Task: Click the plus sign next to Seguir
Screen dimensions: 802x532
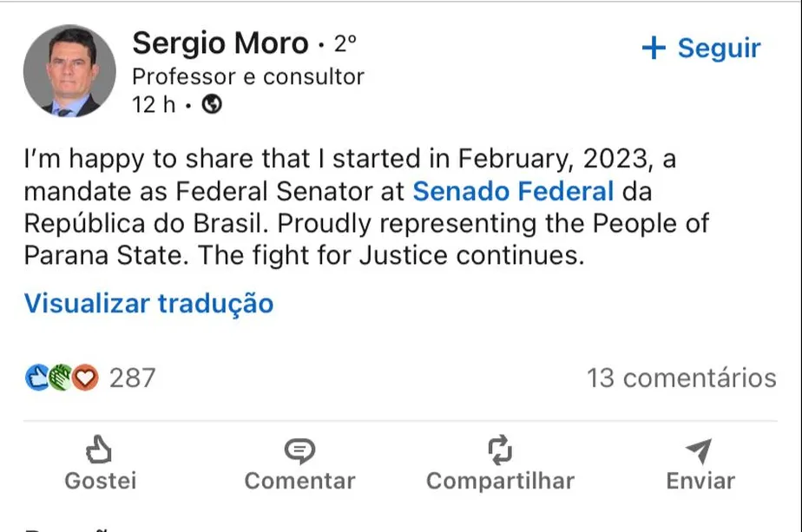Action: (x=655, y=48)
